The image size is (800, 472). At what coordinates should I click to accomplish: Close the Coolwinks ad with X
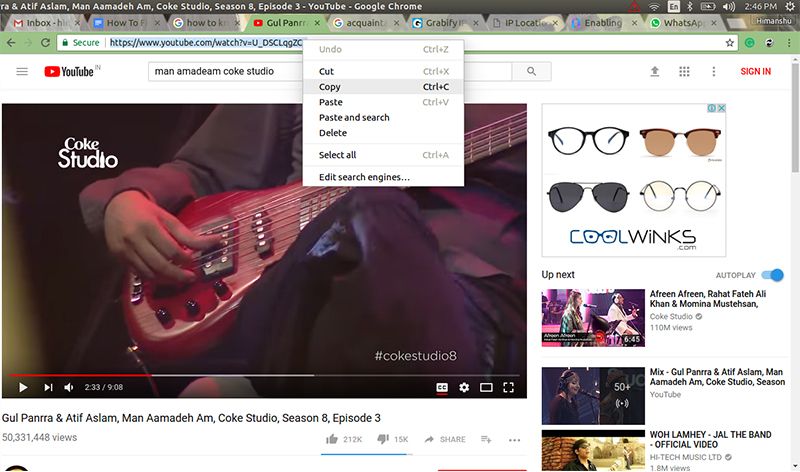pyautogui.click(x=721, y=108)
